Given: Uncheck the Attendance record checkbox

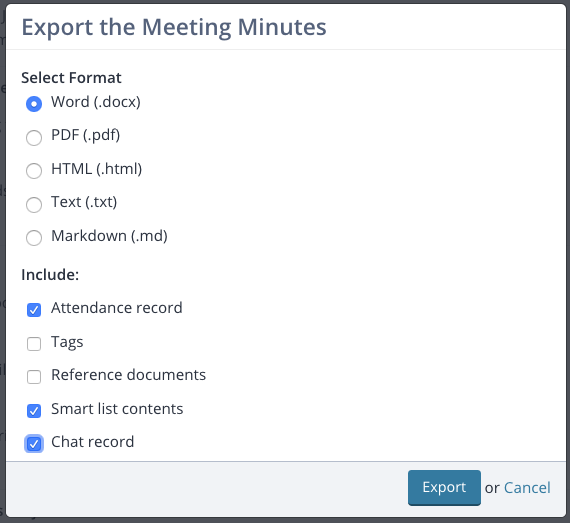Looking at the screenshot, I should [x=34, y=310].
